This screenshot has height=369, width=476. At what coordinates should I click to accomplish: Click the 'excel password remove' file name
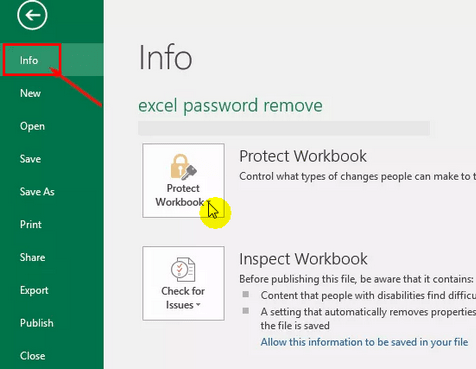230,106
